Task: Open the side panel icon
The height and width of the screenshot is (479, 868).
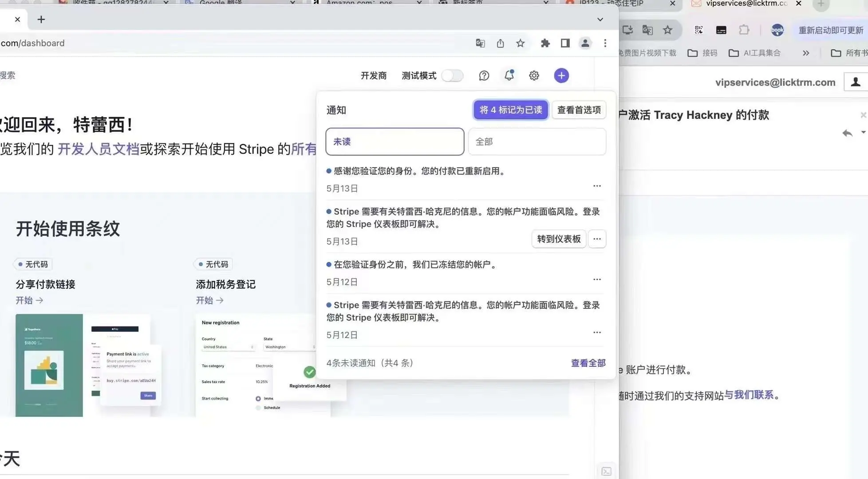Action: point(565,43)
